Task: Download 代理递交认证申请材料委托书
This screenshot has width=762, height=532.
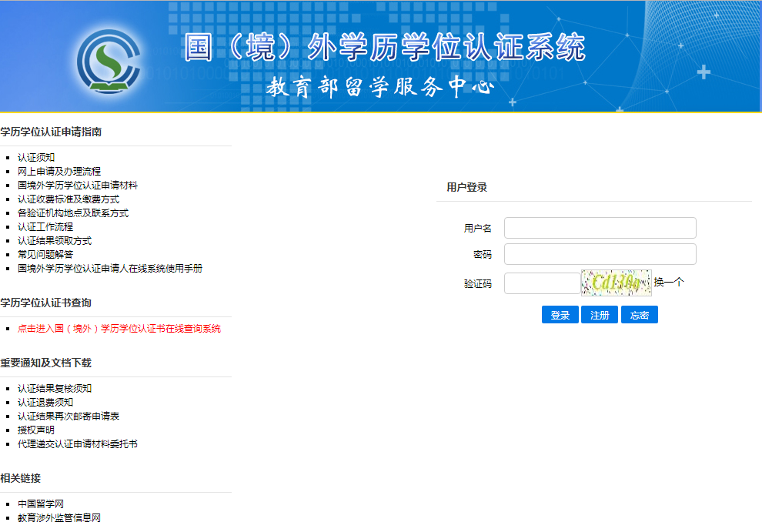Action: pos(78,444)
